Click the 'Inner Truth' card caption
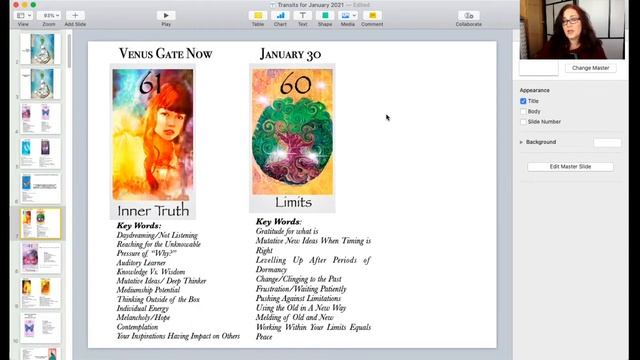The width and height of the screenshot is (640, 360). point(153,211)
